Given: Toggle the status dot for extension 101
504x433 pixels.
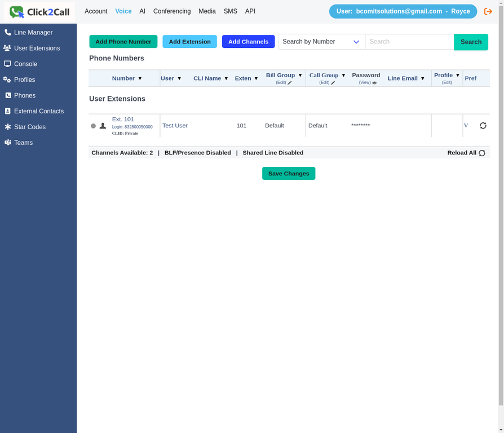Looking at the screenshot, I should tap(93, 126).
